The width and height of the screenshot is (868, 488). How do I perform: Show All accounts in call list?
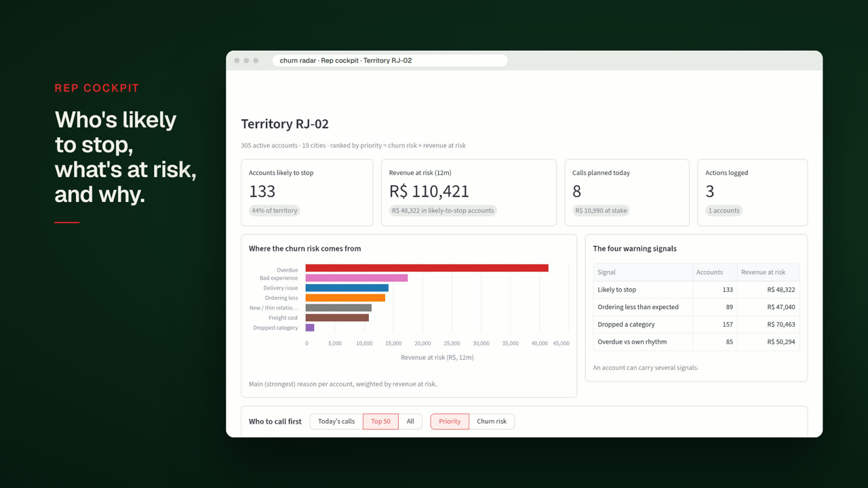tap(410, 422)
